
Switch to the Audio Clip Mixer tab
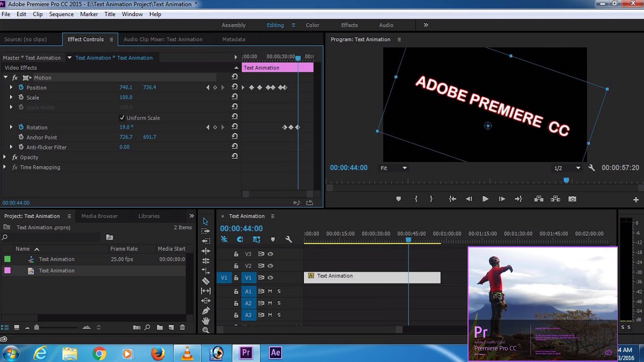tap(163, 39)
